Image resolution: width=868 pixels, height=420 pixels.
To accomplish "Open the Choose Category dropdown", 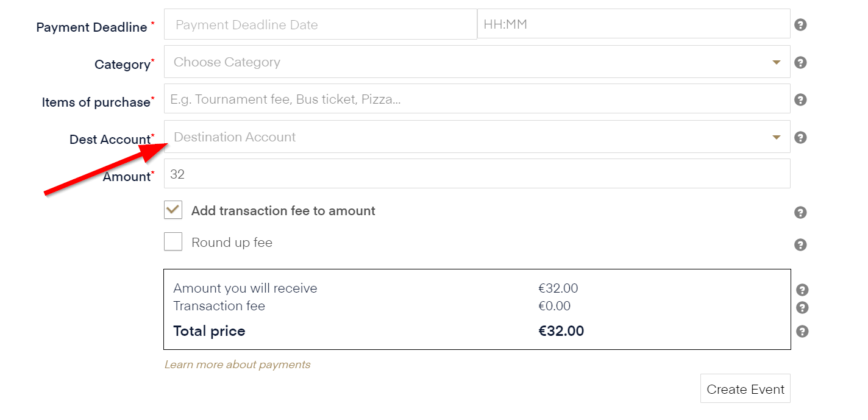I will pyautogui.click(x=463, y=62).
